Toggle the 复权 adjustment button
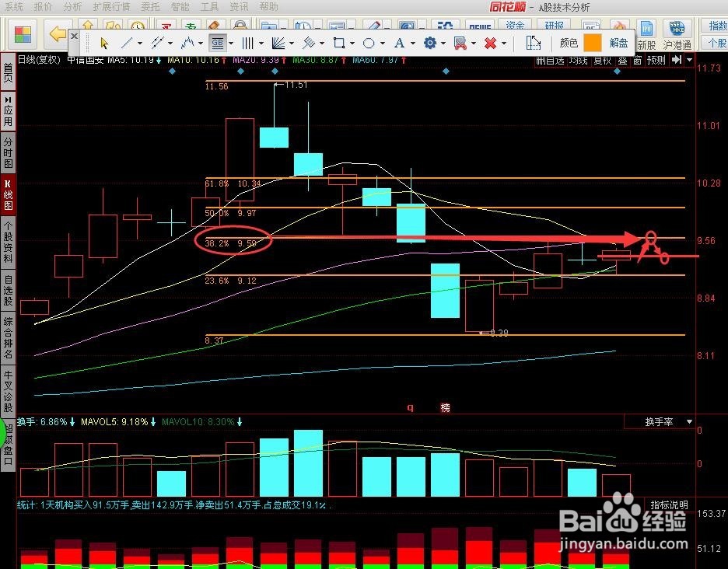The image size is (728, 569). point(603,60)
